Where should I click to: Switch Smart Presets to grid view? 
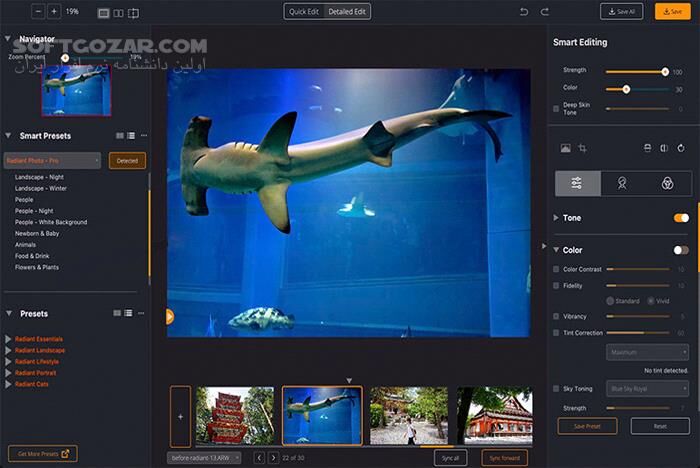(120, 135)
